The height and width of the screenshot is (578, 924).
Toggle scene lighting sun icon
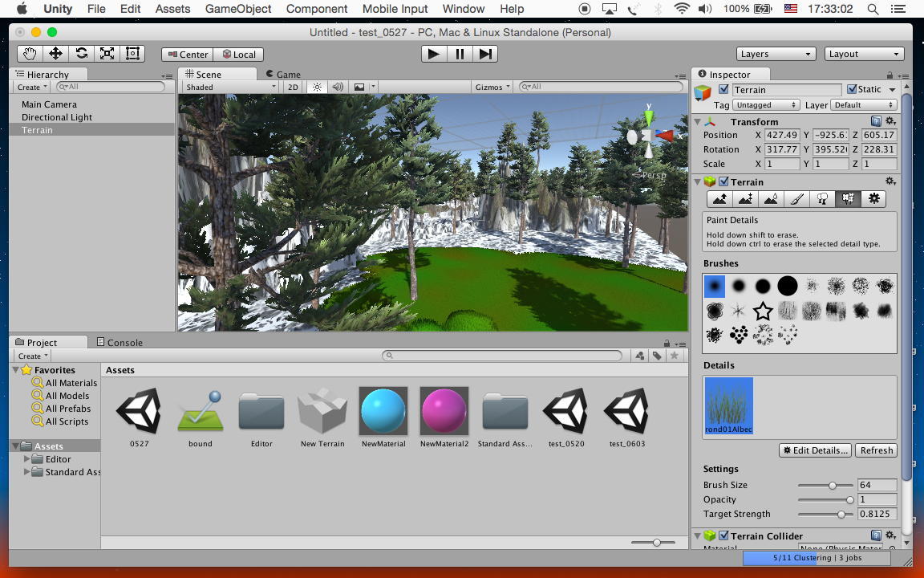coord(317,87)
